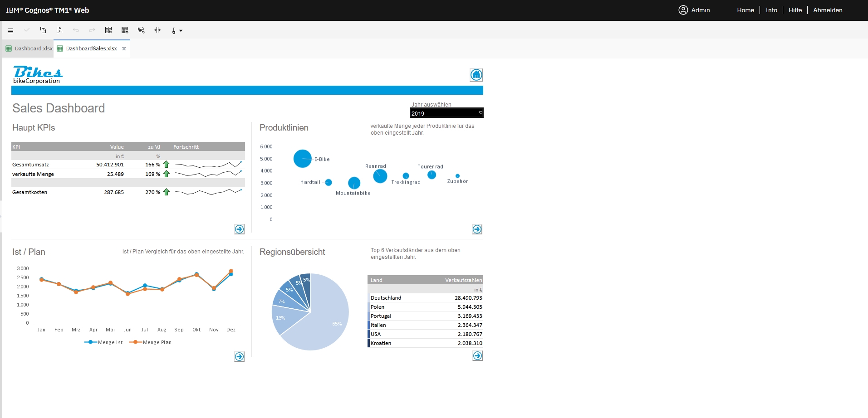Click the Menge Ist legend entry
Image resolution: width=868 pixels, height=418 pixels.
(x=103, y=342)
